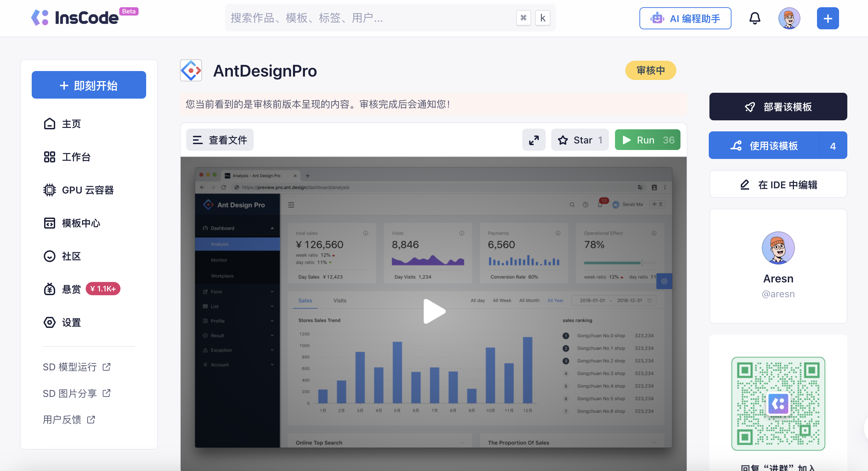Open Aresn's profile avatar
The height and width of the screenshot is (471, 868).
pyautogui.click(x=778, y=248)
